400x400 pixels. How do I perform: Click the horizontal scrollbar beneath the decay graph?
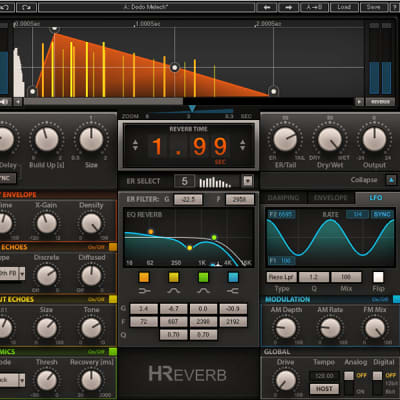(x=103, y=102)
